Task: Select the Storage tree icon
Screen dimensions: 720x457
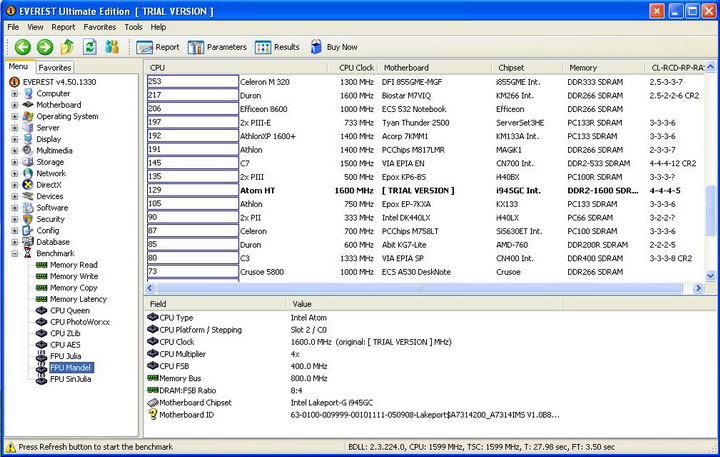Action: [28, 162]
